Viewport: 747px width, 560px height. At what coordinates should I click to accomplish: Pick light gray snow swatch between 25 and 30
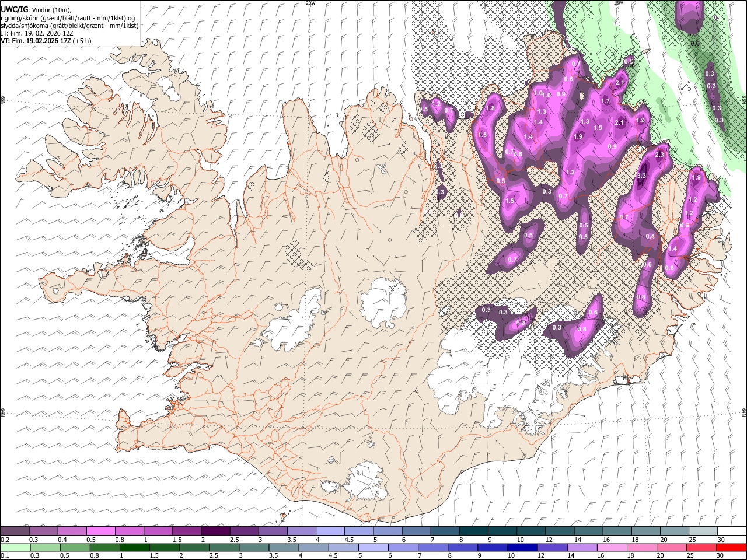tap(703, 531)
